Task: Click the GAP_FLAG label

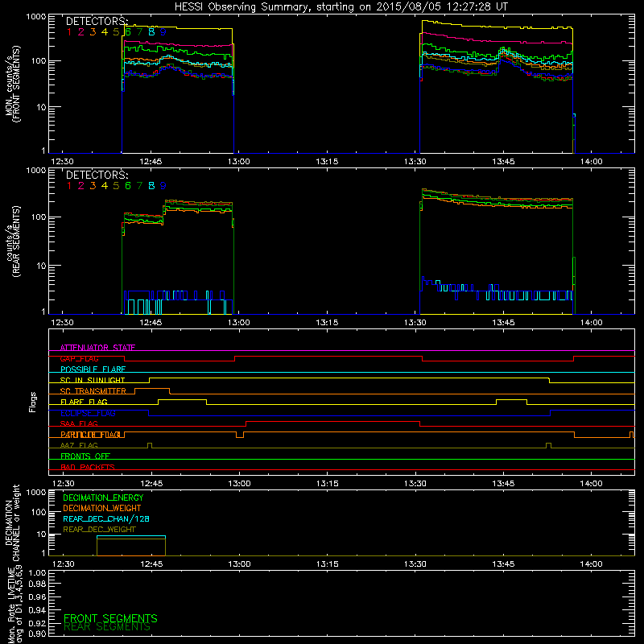Action: [x=79, y=358]
